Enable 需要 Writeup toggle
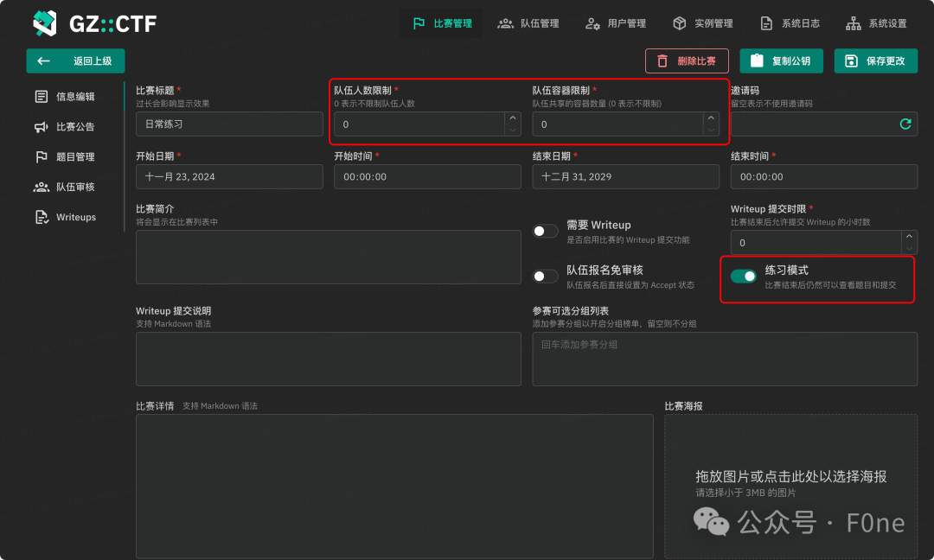Image resolution: width=934 pixels, height=560 pixels. tap(545, 231)
